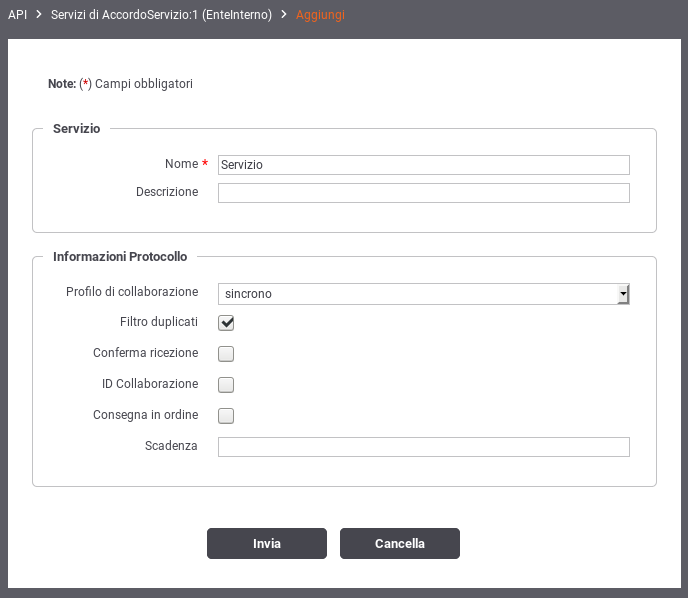The width and height of the screenshot is (688, 598).
Task: Tick the ID Collaborazione checkbox
Action: pos(226,385)
